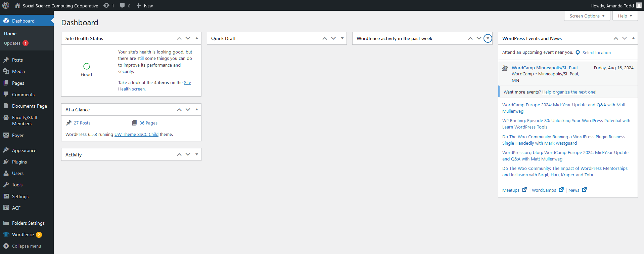Image resolution: width=644 pixels, height=254 pixels.
Task: Open WordCamp Minneapolis/St. Paul event
Action: pyautogui.click(x=545, y=68)
